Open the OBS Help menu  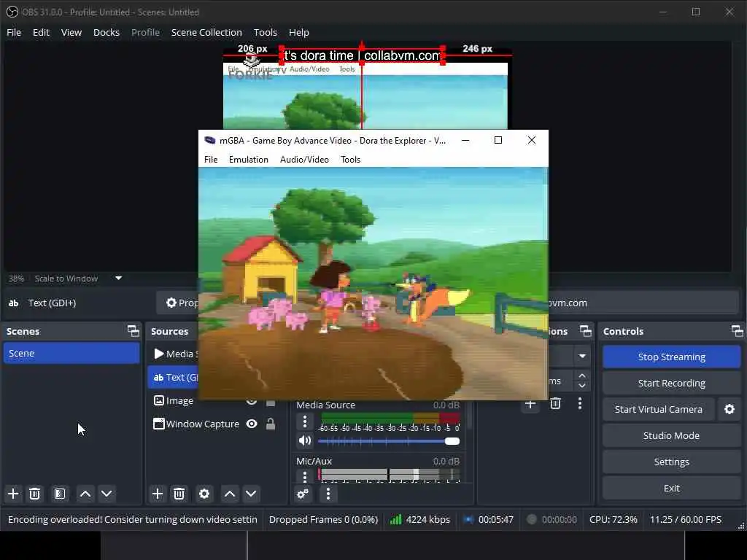(298, 32)
